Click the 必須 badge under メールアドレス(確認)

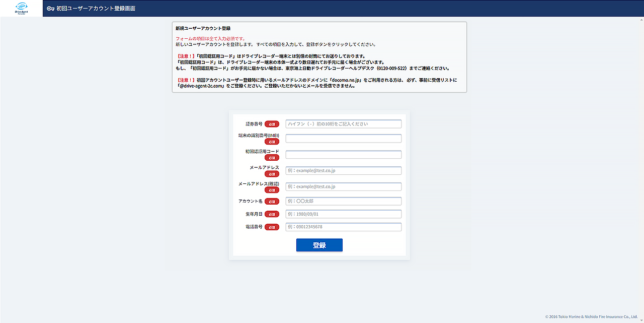[x=272, y=190]
